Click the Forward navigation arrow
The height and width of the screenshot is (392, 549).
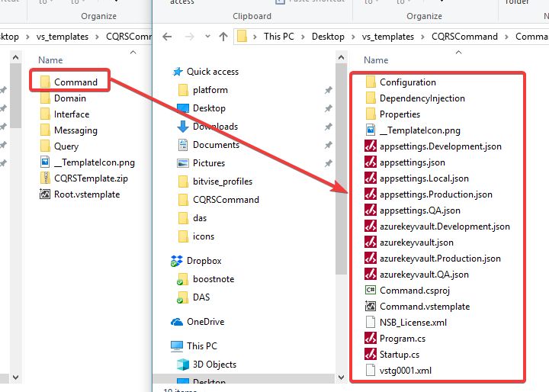(189, 37)
